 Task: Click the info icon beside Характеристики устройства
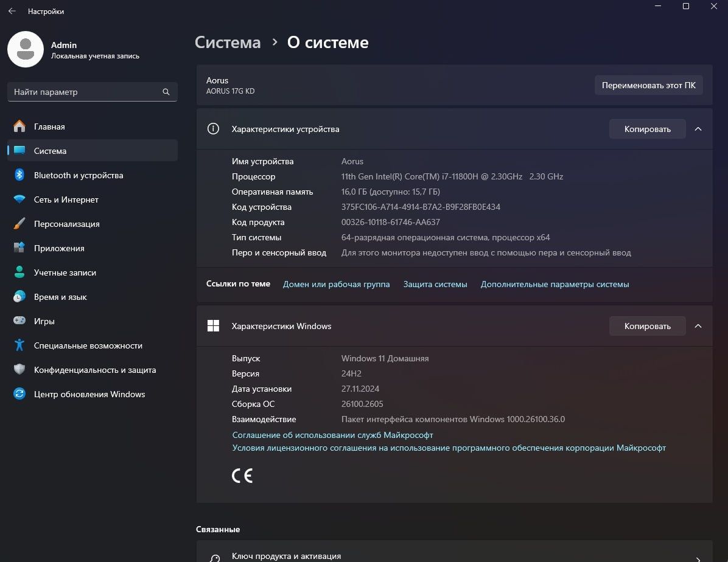click(213, 129)
